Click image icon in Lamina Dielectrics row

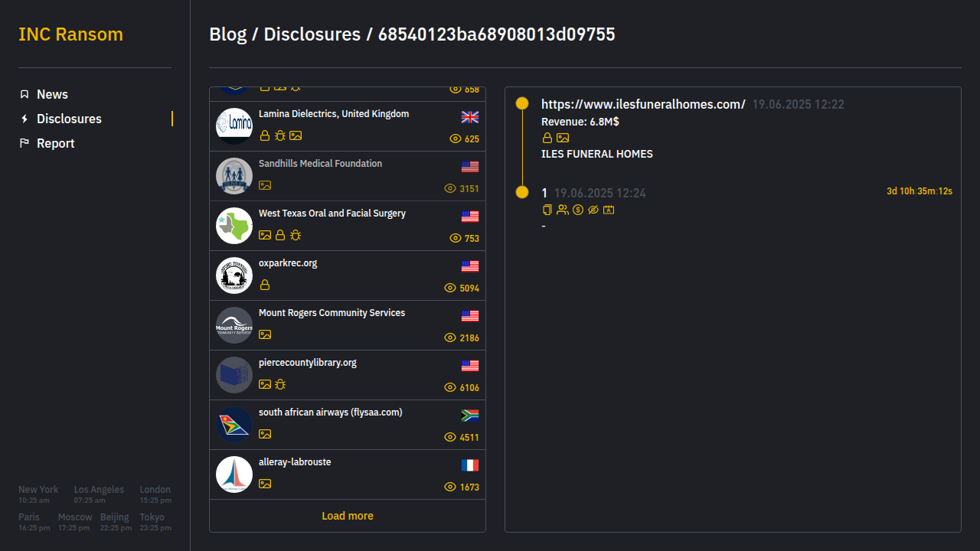[296, 135]
